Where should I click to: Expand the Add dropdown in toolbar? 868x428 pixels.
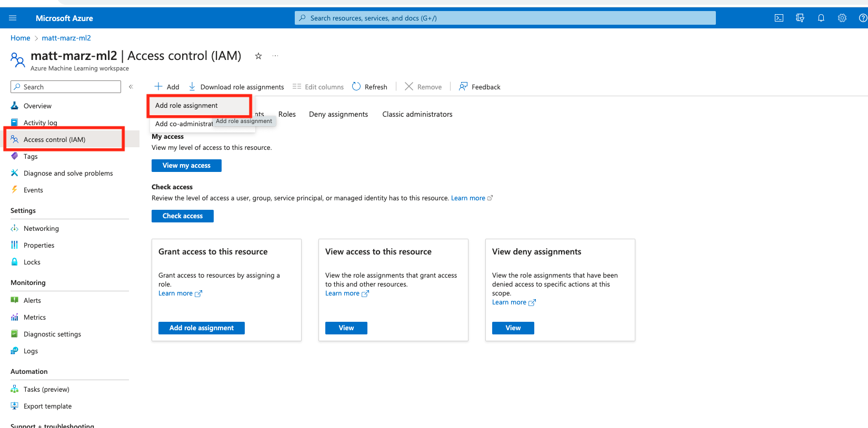[167, 87]
